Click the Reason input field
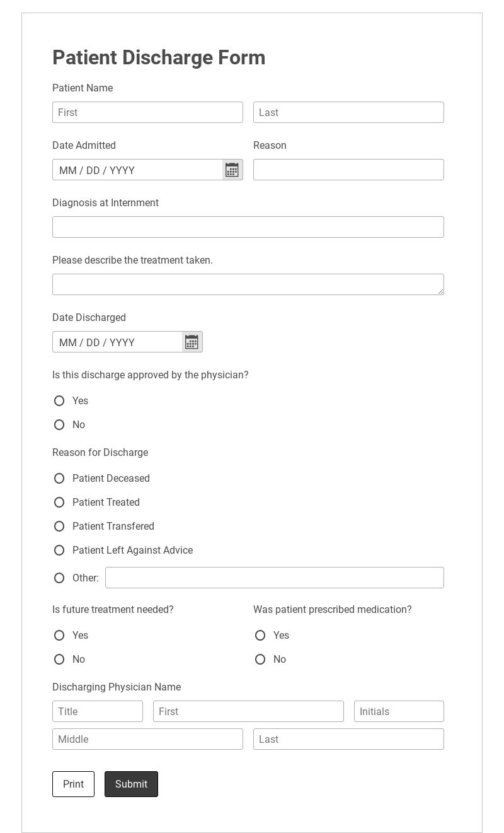Screen dimensions: 504x833 [348, 170]
